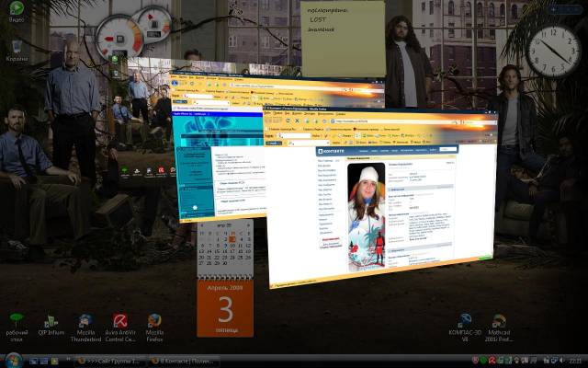Launch Mozilla Thunderbird desktop shortcut
Viewport: 588px width, 368px height.
pos(85,328)
